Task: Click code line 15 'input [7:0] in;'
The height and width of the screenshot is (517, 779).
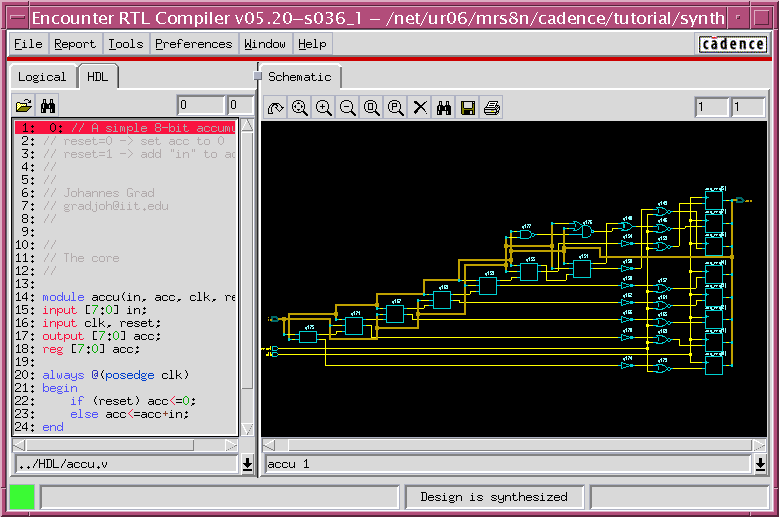Action: click(x=94, y=310)
